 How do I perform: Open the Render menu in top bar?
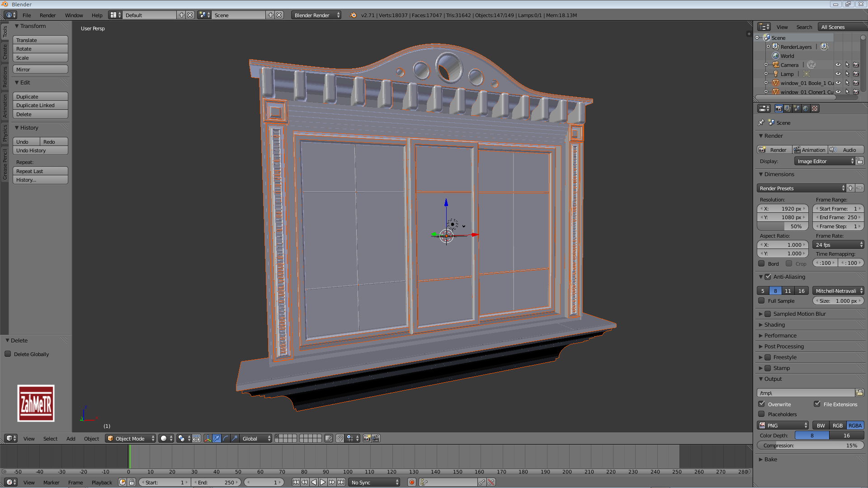click(x=47, y=15)
